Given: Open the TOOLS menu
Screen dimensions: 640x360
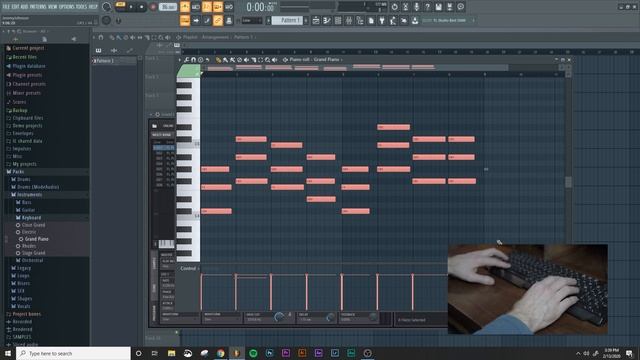Looking at the screenshot, I should point(81,7).
